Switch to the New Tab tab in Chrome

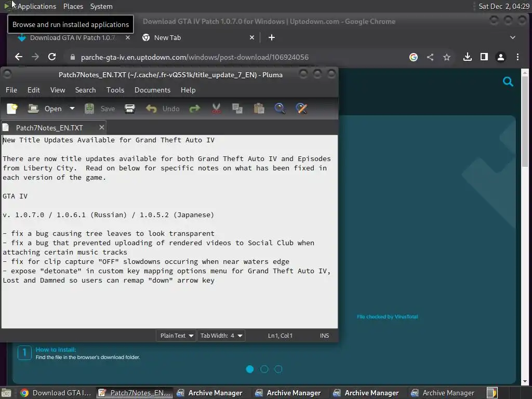(x=168, y=37)
